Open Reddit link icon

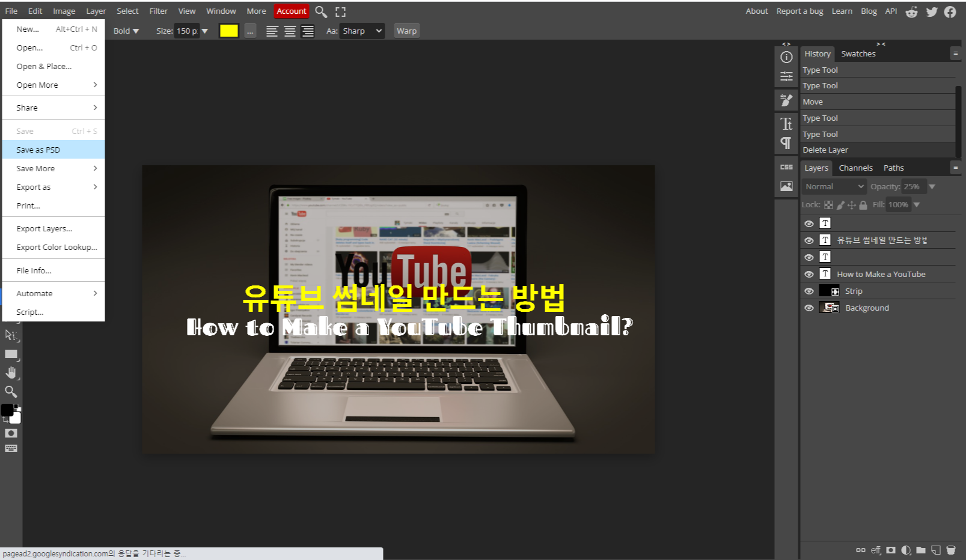click(912, 12)
